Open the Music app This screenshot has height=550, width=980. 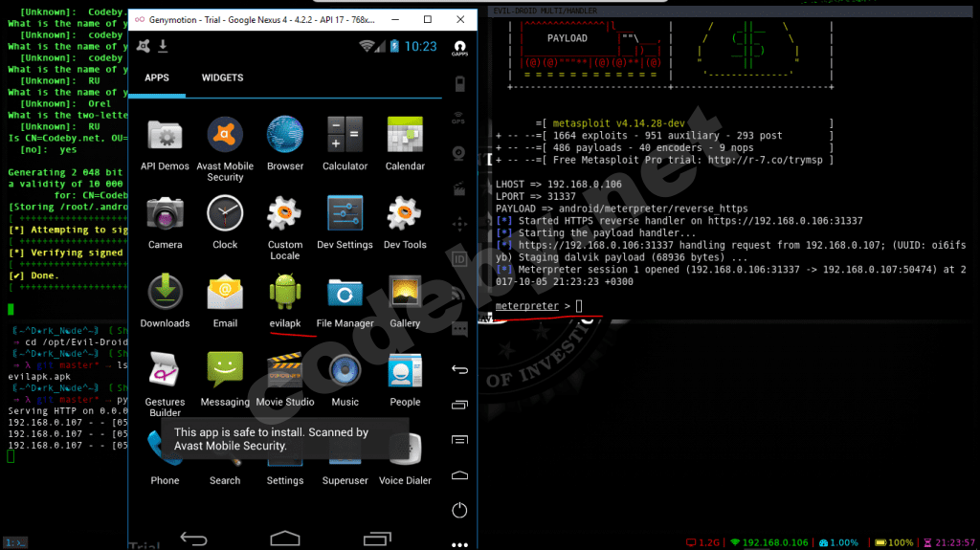345,380
